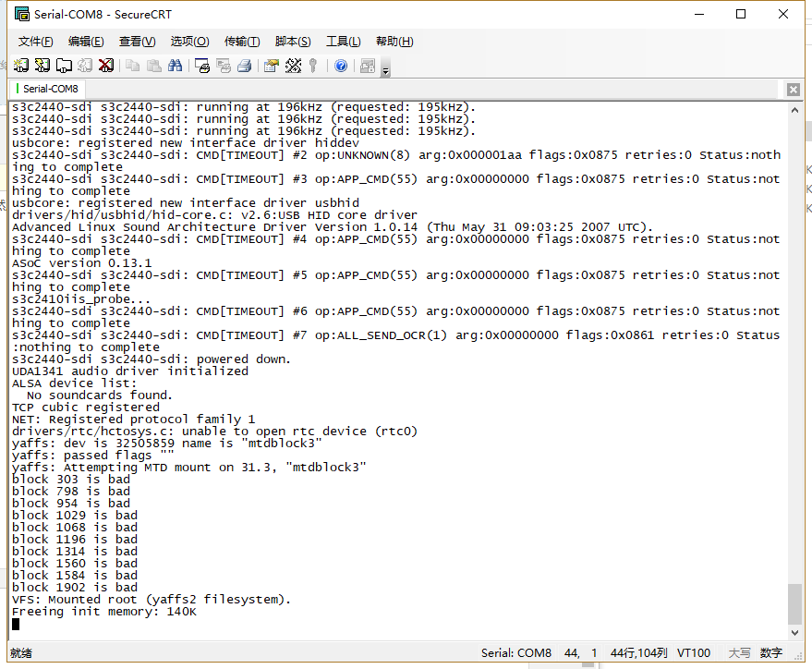Open the 脚本(S) menu
The image size is (812, 669).
coord(293,42)
